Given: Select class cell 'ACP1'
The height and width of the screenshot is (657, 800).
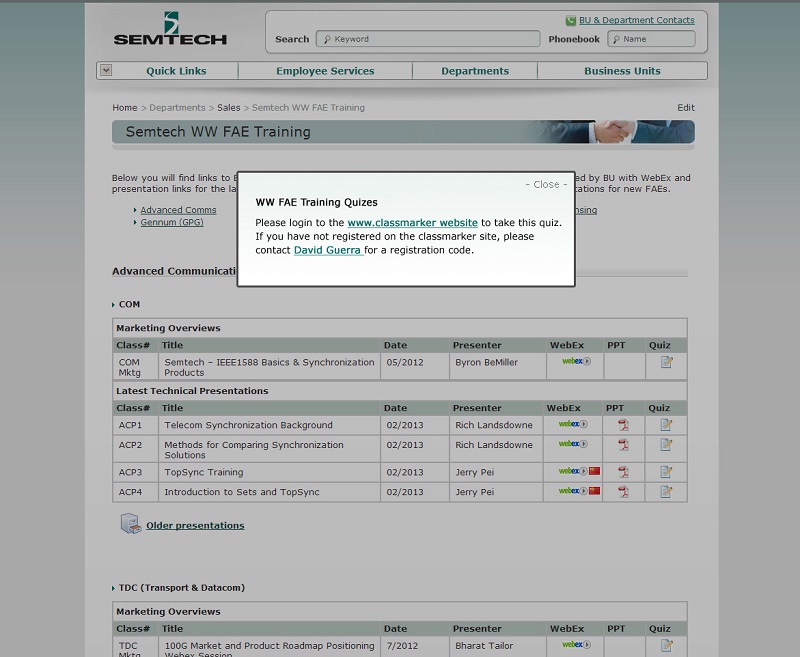Looking at the screenshot, I should (x=130, y=425).
